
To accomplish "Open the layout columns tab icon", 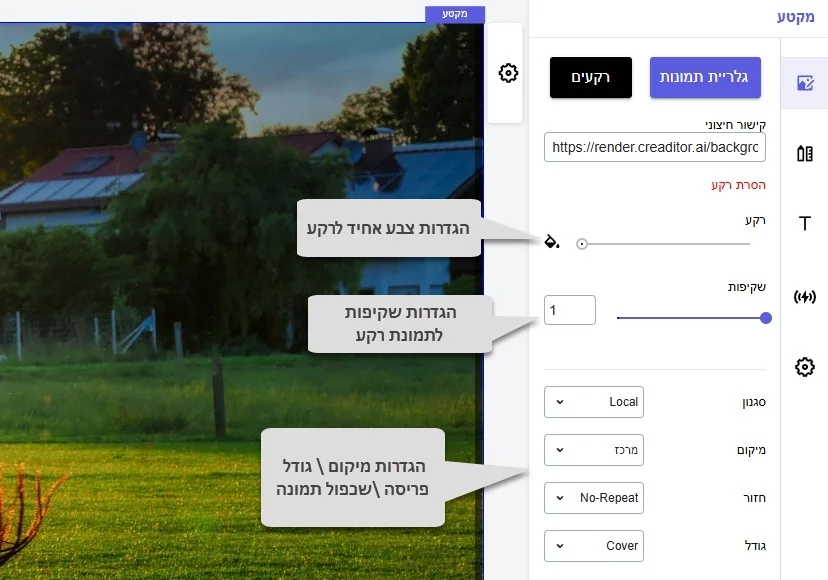I will pos(804,153).
